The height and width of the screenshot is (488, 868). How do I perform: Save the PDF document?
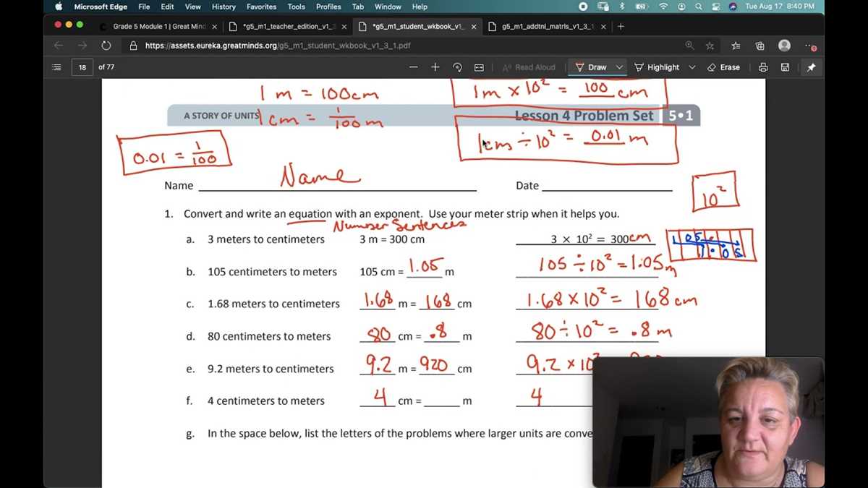[785, 67]
